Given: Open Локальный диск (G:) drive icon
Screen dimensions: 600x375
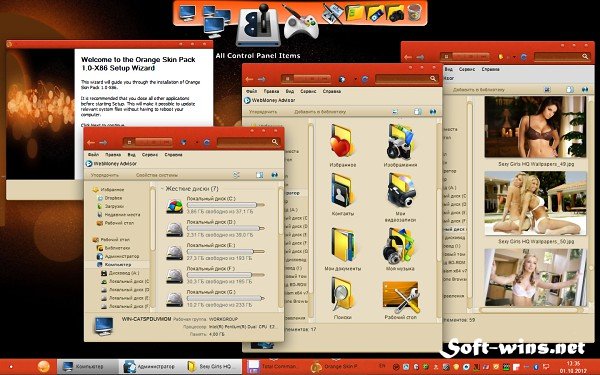Looking at the screenshot, I should click(x=174, y=299).
